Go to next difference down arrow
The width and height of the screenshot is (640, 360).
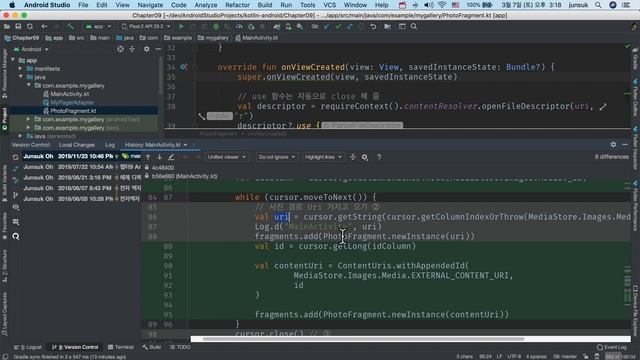point(160,157)
